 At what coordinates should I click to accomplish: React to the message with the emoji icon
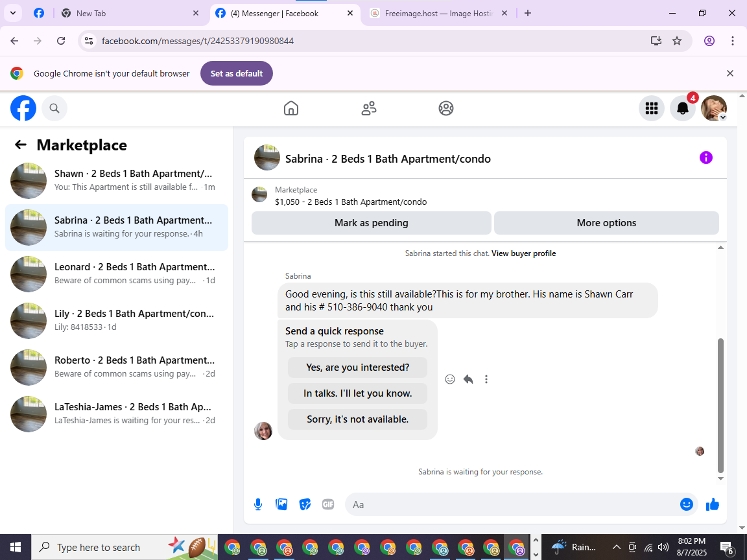click(x=450, y=379)
